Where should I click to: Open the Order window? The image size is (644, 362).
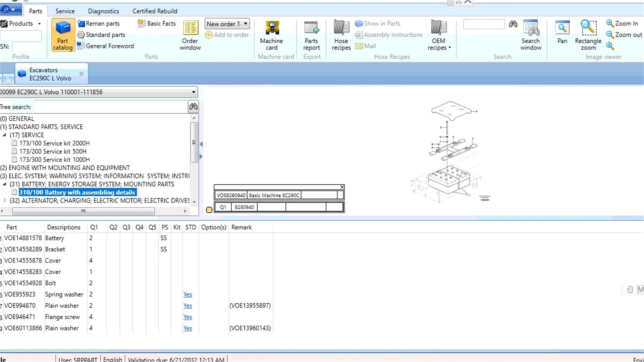[190, 36]
